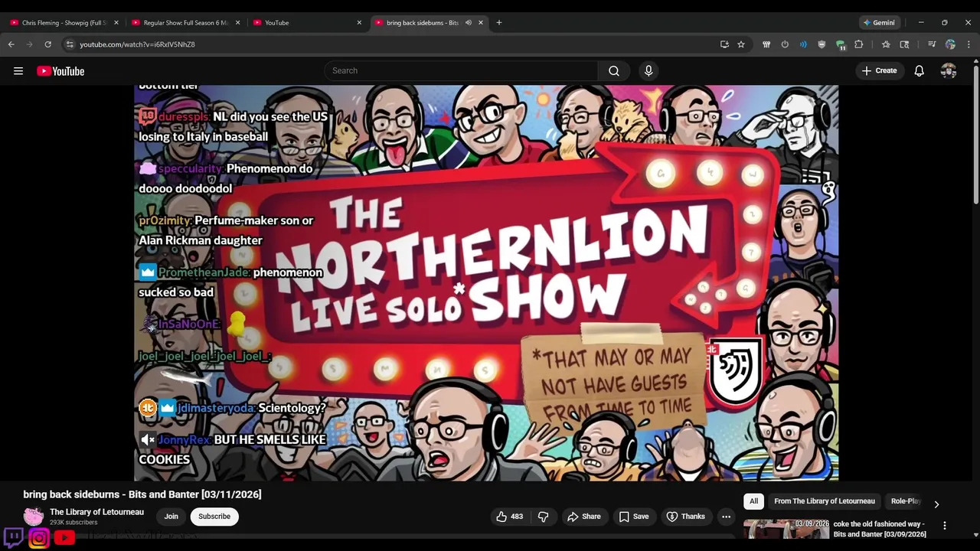
Task: Open the Chrome profile avatar
Action: pos(950,44)
